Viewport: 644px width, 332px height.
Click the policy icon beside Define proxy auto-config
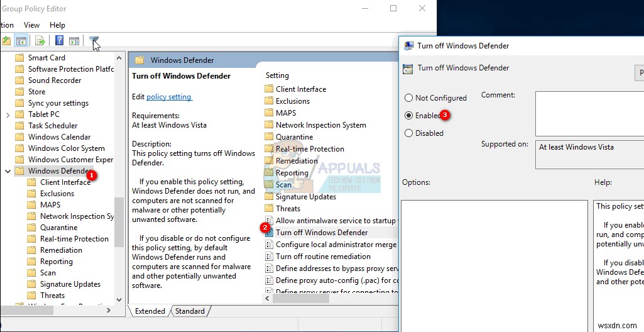pyautogui.click(x=269, y=280)
